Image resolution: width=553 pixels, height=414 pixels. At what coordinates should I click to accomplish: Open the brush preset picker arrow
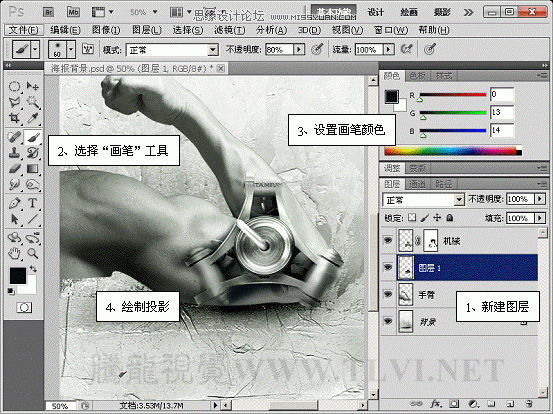pos(71,49)
